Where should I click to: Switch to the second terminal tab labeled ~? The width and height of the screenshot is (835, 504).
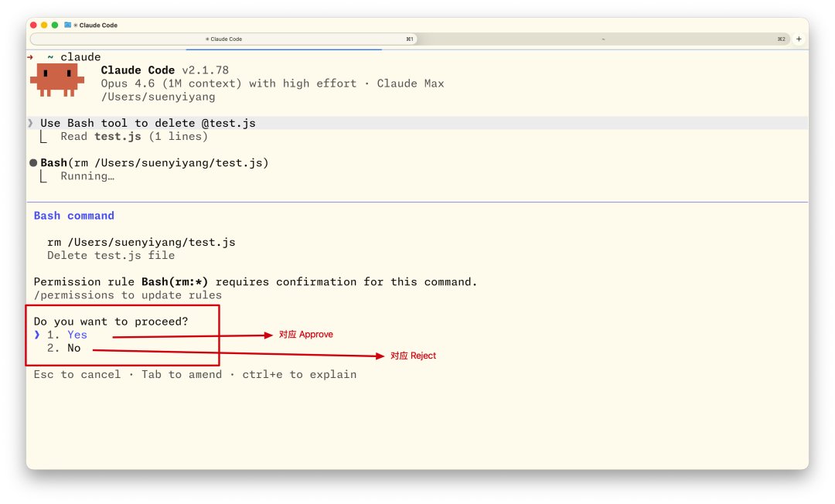[603, 39]
